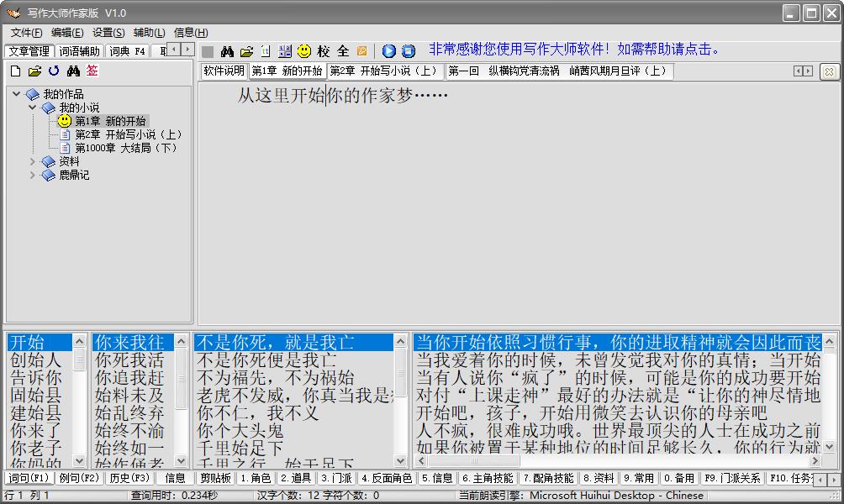Open the 辅助(L) menu
This screenshot has height=504, width=844.
(x=149, y=32)
